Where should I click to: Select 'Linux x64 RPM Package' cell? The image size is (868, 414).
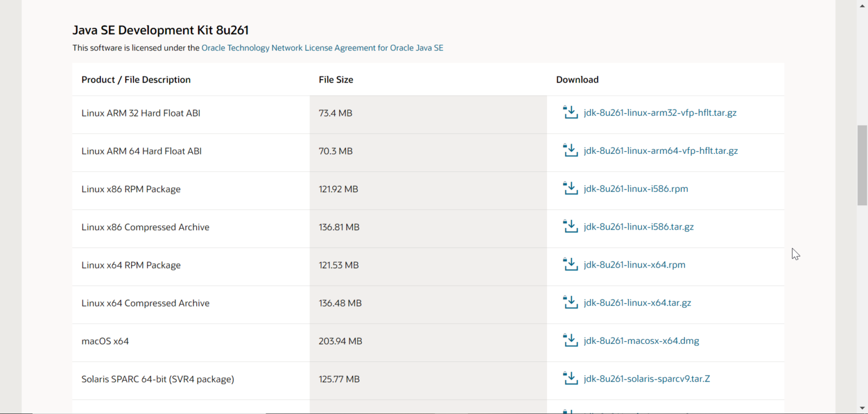click(x=191, y=266)
